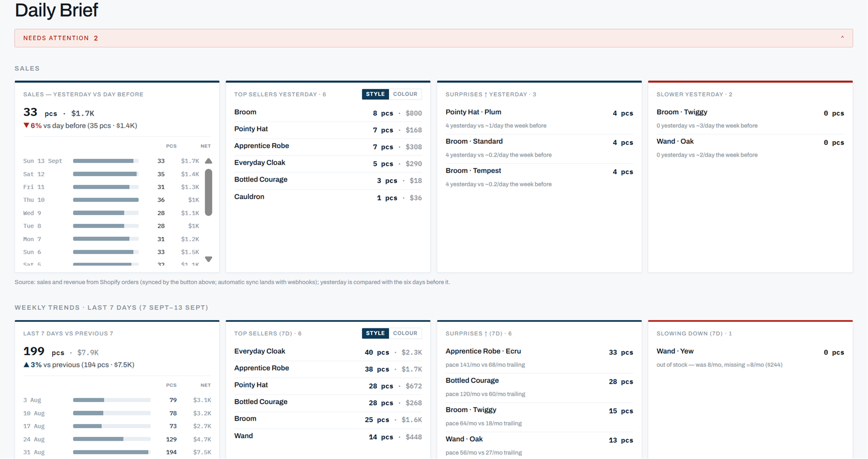Click the up-triangle 3% change indicator
Viewport: 868px width, 459px height.
[33, 365]
